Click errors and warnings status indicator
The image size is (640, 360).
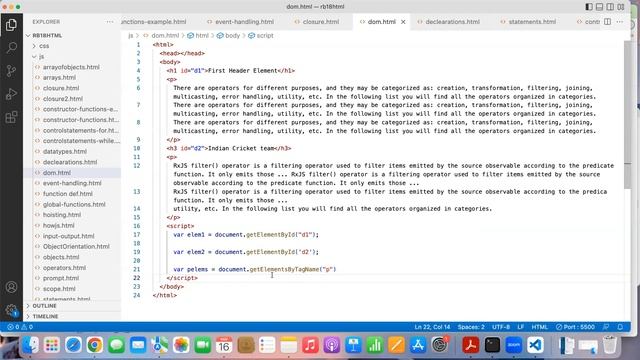pos(20,327)
